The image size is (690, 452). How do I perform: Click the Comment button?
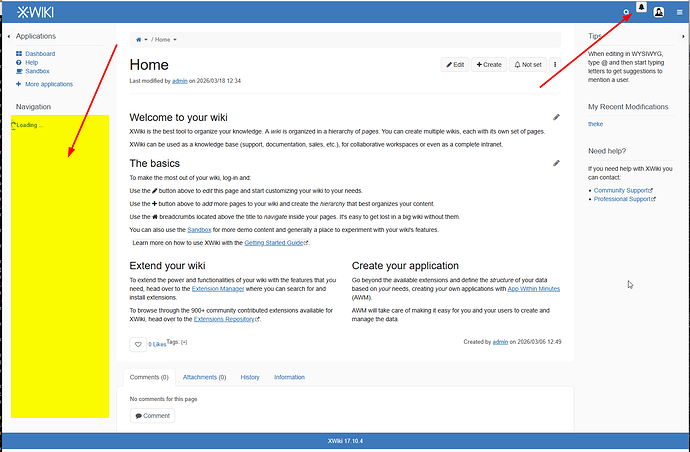coord(152,416)
